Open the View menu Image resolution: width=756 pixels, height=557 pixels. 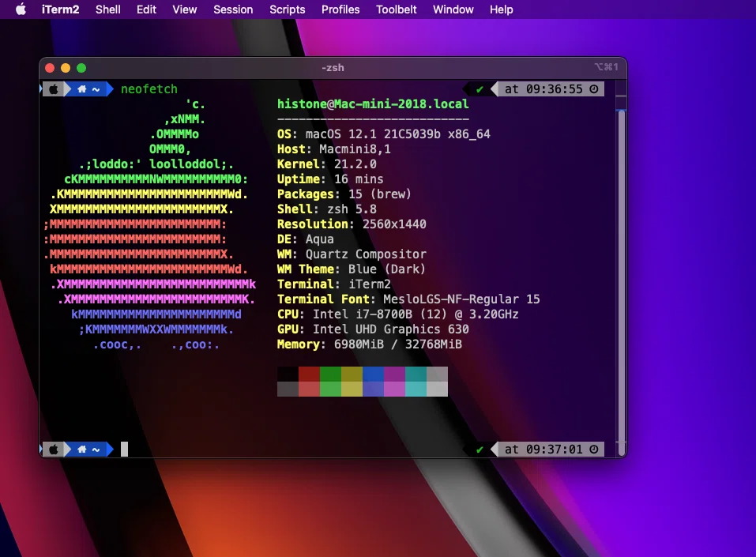(185, 9)
